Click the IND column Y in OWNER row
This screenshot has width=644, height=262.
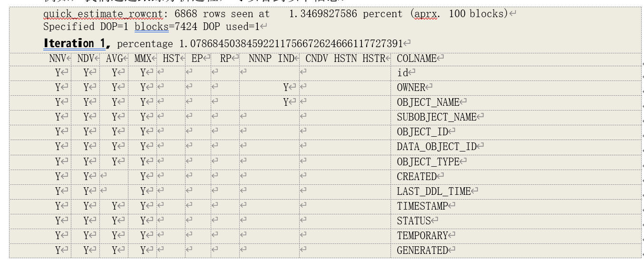pos(286,88)
